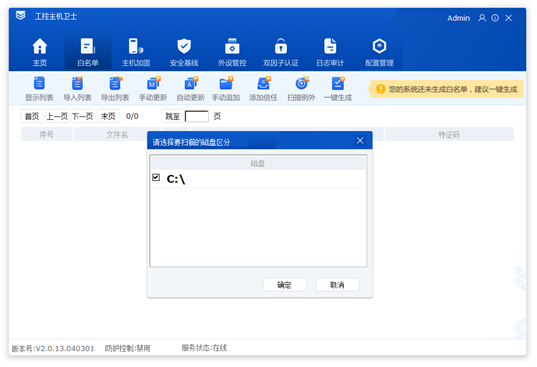Open the 主机加固 host hardening section
This screenshot has height=367, width=537.
click(x=136, y=52)
